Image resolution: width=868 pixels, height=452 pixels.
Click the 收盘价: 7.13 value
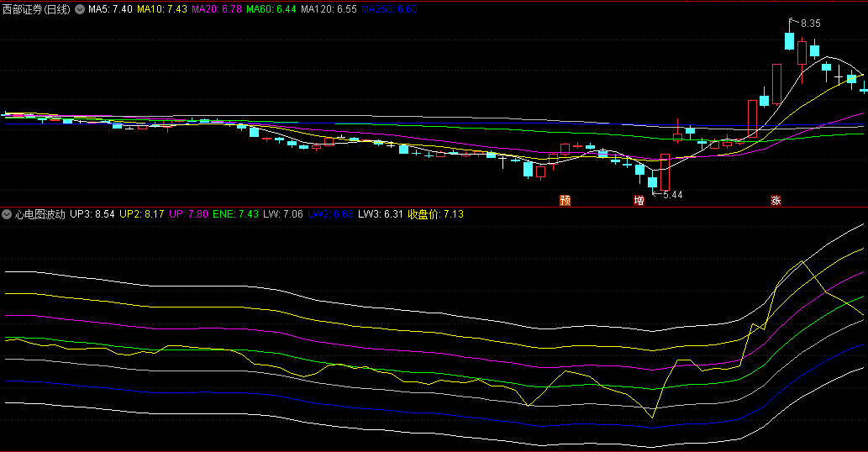435,214
